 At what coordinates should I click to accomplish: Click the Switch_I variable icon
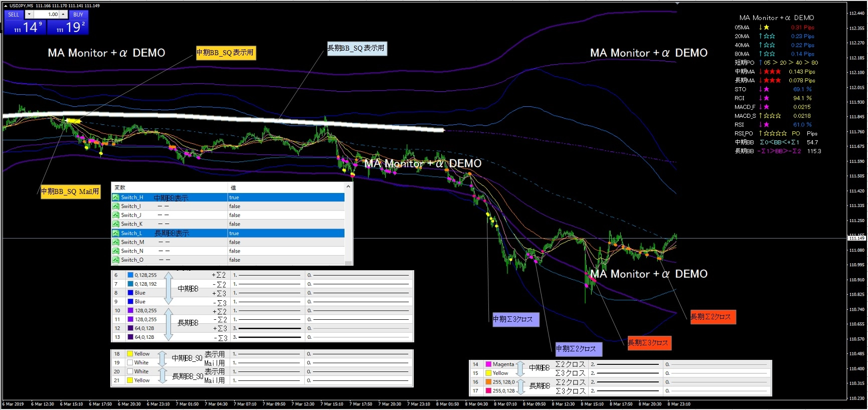point(116,207)
